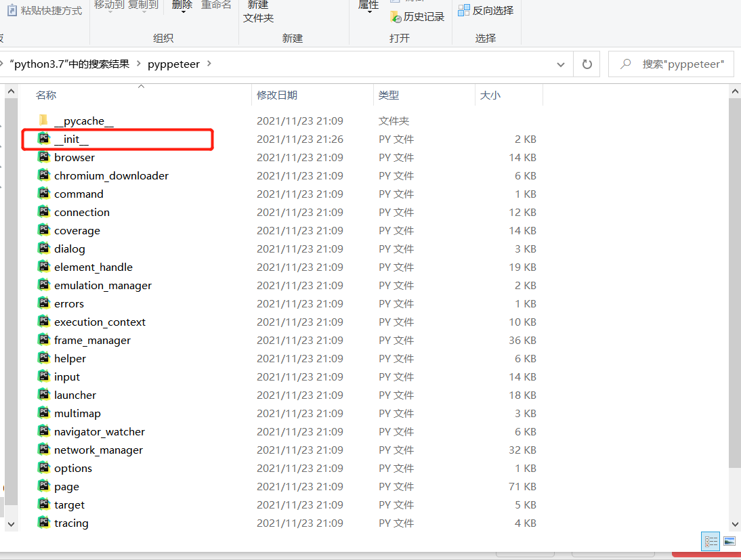Click the magnifier icon in search box
This screenshot has height=560, width=741.
pos(625,64)
